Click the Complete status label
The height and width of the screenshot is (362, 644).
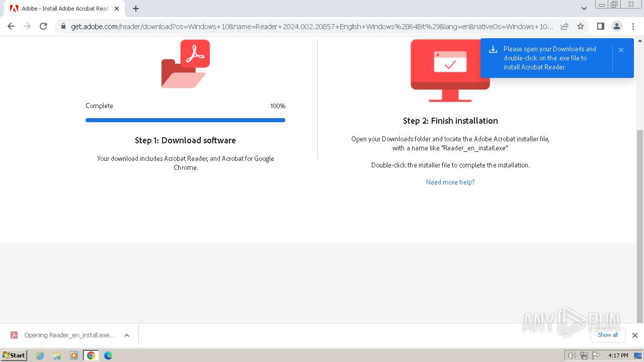coord(99,106)
